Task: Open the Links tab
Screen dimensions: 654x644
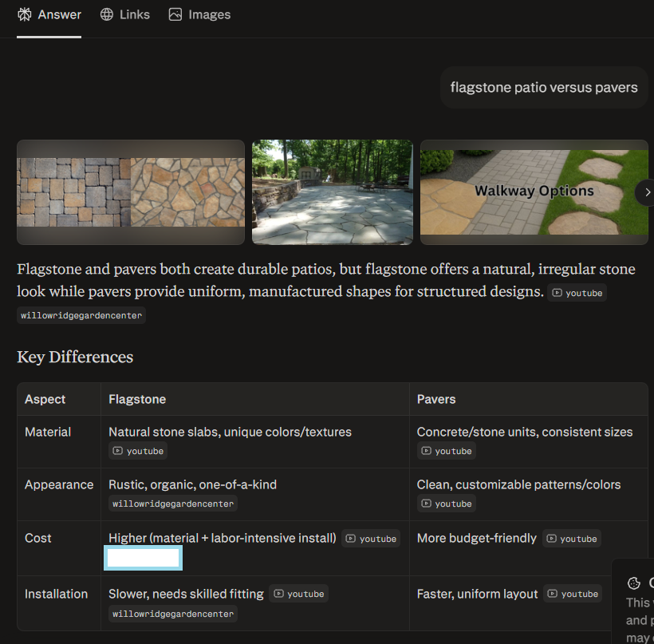Action: [125, 14]
